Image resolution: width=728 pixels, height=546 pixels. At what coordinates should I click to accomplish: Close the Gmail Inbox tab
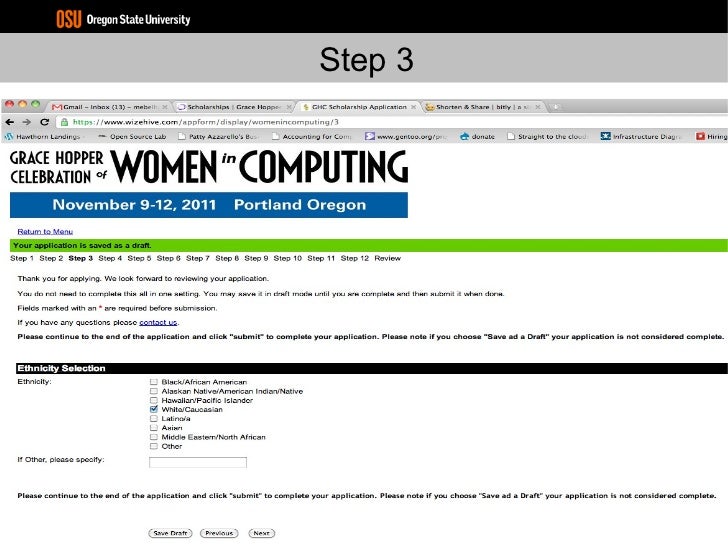(x=164, y=107)
